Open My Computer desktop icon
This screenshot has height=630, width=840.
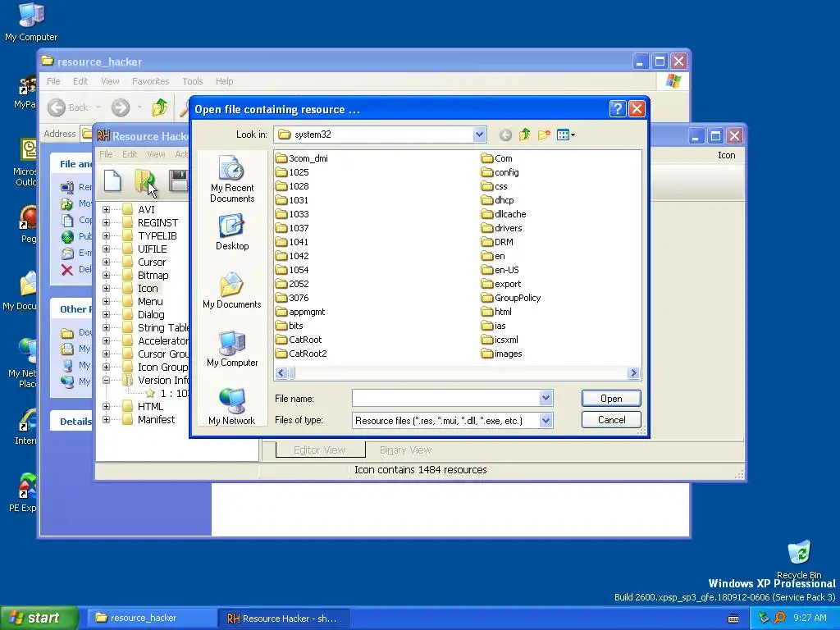tap(31, 22)
